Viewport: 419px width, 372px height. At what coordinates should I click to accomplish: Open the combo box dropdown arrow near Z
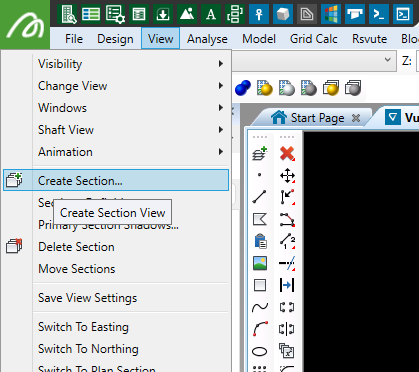point(387,60)
